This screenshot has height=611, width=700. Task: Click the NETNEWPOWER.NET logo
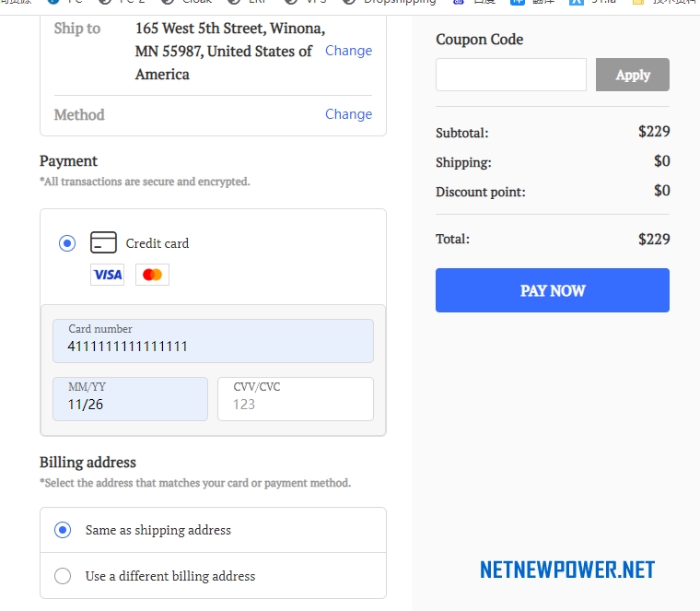pos(567,570)
